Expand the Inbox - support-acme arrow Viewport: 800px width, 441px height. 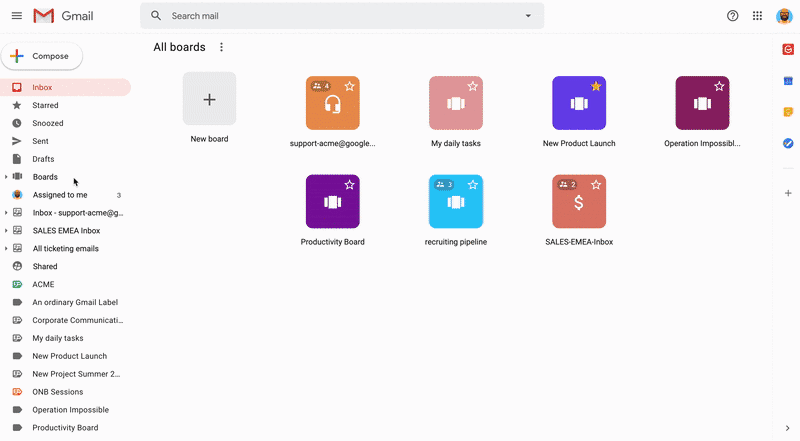click(6, 213)
